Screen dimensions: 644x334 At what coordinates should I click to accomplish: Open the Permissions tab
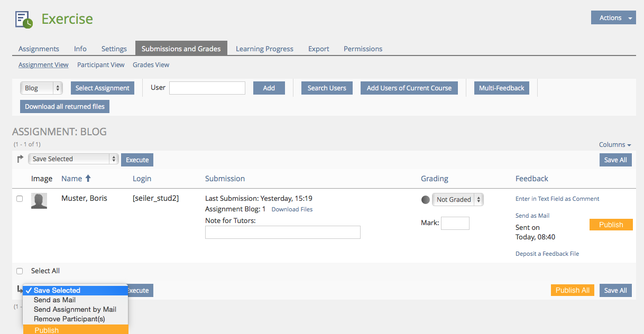pos(363,49)
